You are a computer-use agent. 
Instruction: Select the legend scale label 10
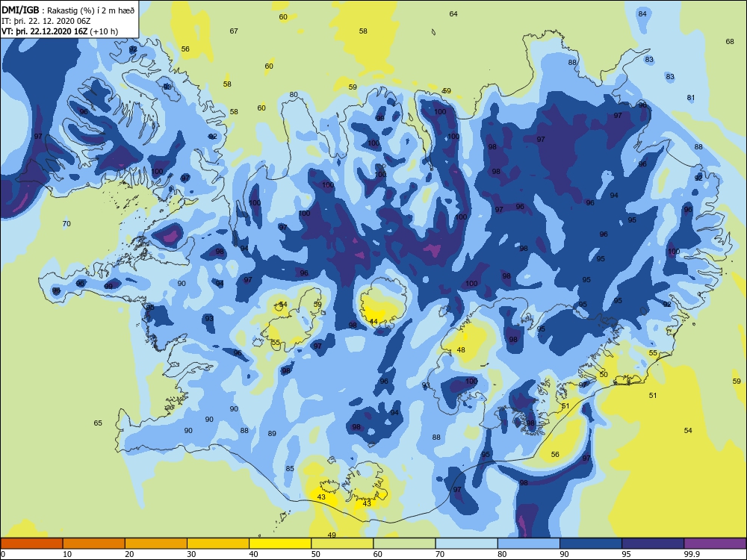[x=67, y=554]
